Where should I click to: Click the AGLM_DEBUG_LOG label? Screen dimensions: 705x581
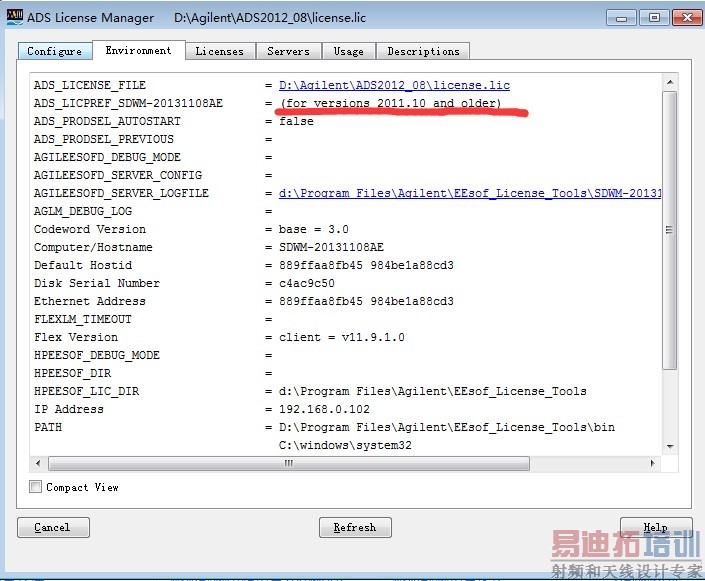(x=83, y=211)
